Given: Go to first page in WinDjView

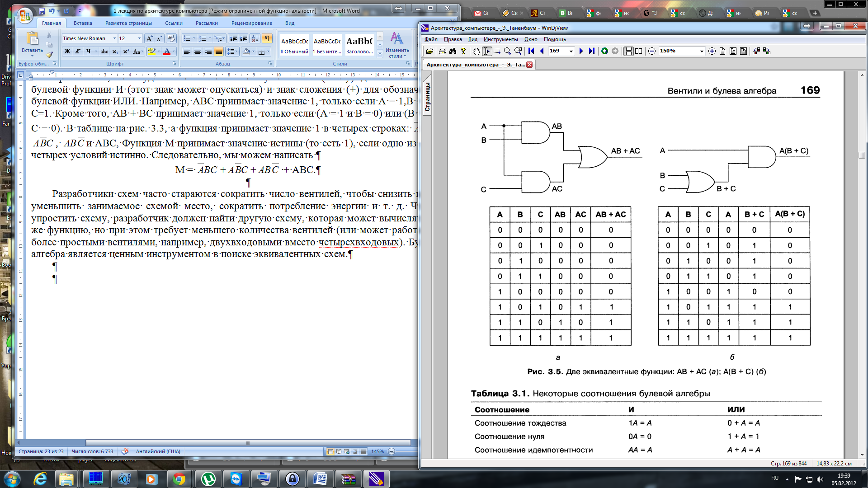Looking at the screenshot, I should (x=531, y=51).
